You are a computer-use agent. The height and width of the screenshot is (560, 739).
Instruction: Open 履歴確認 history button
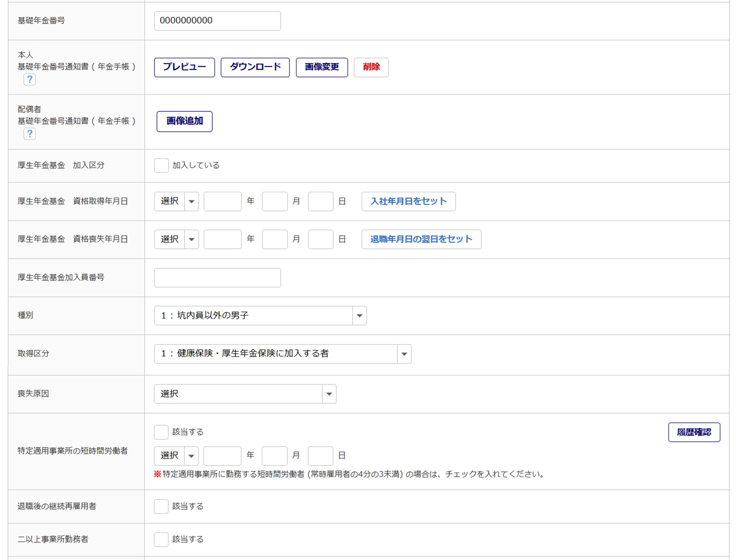pos(694,432)
